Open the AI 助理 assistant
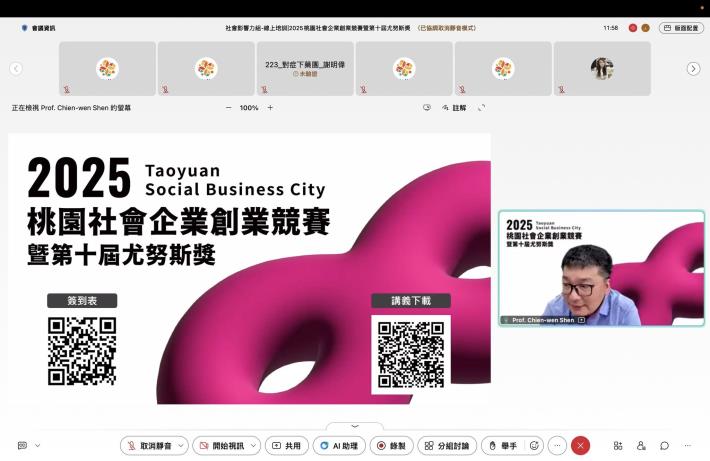This screenshot has height=461, width=710. (x=339, y=446)
